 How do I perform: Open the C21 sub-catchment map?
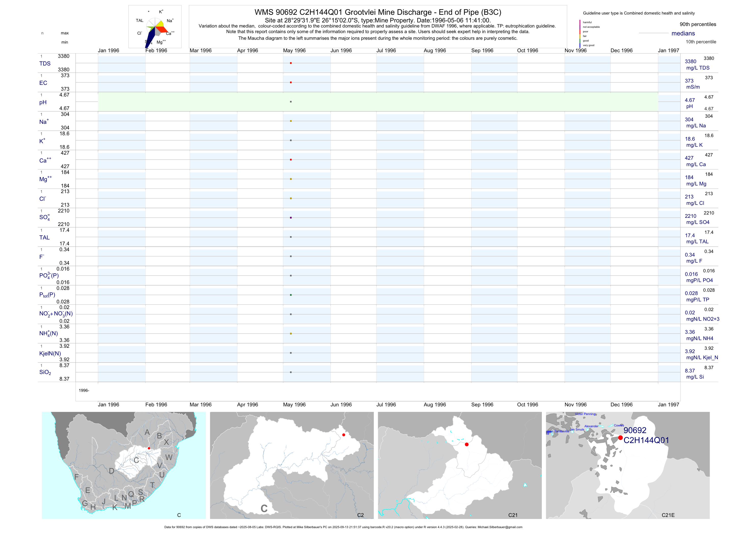click(x=460, y=465)
